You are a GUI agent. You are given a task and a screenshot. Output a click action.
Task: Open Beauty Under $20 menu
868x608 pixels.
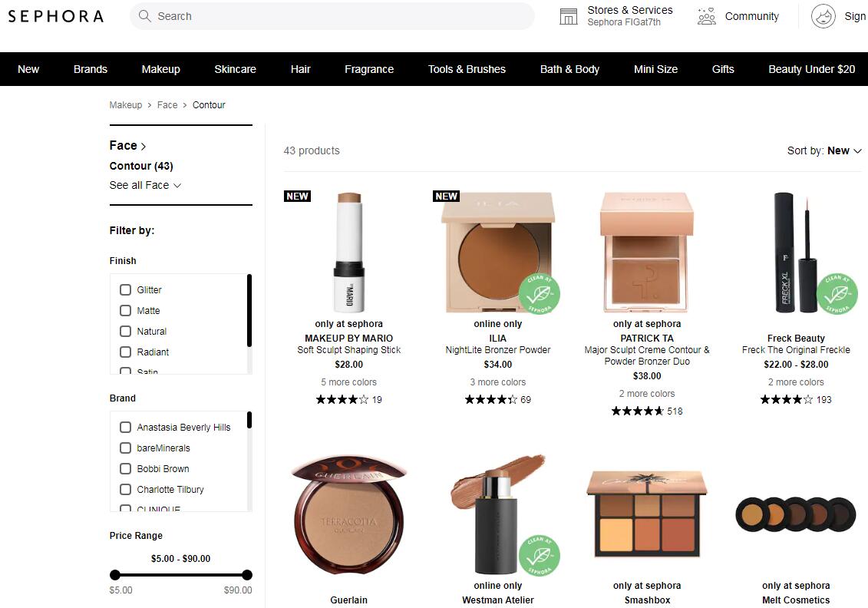click(811, 69)
